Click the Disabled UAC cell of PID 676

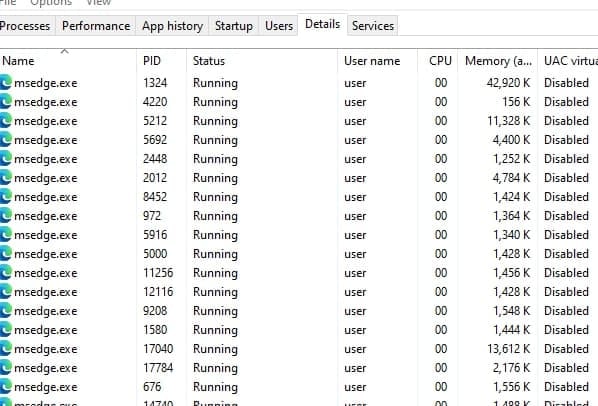[x=566, y=387]
